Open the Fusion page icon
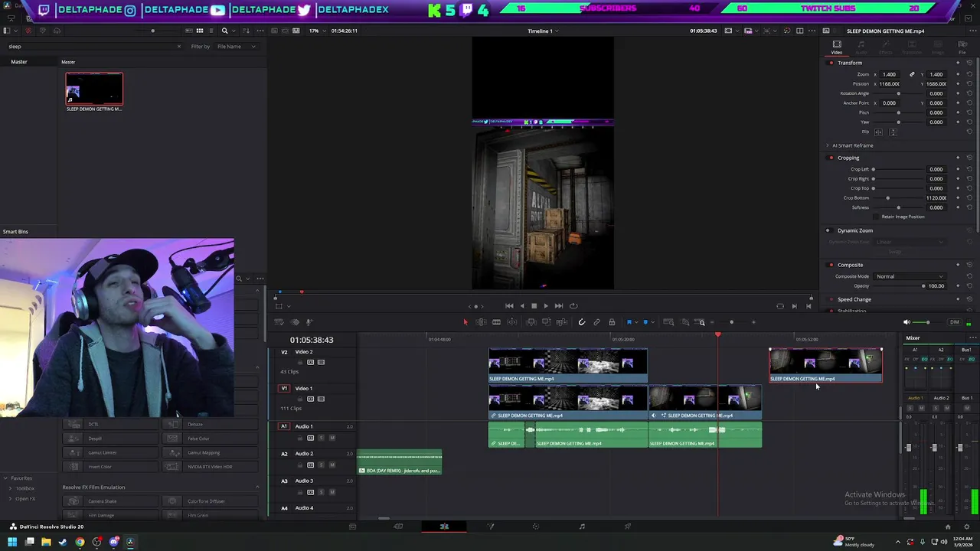The height and width of the screenshot is (551, 980). pyautogui.click(x=491, y=527)
